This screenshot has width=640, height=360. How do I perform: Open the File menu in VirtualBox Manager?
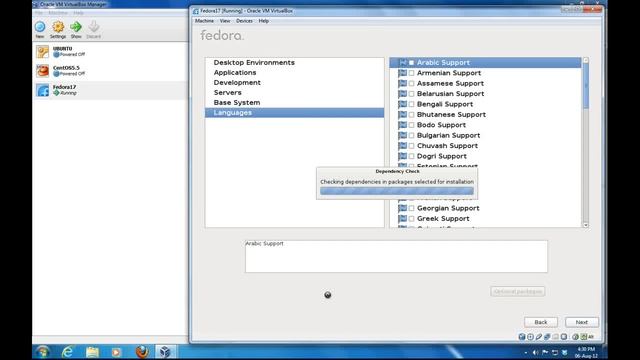tap(39, 13)
